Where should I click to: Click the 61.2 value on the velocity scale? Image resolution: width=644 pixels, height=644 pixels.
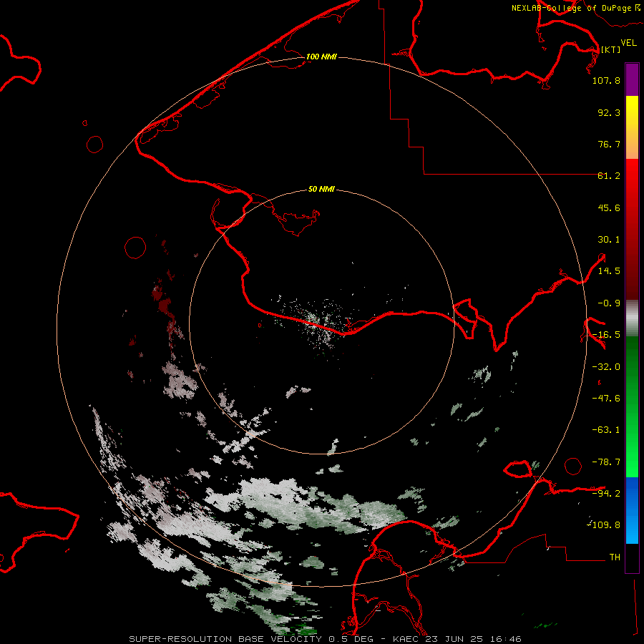pyautogui.click(x=609, y=176)
